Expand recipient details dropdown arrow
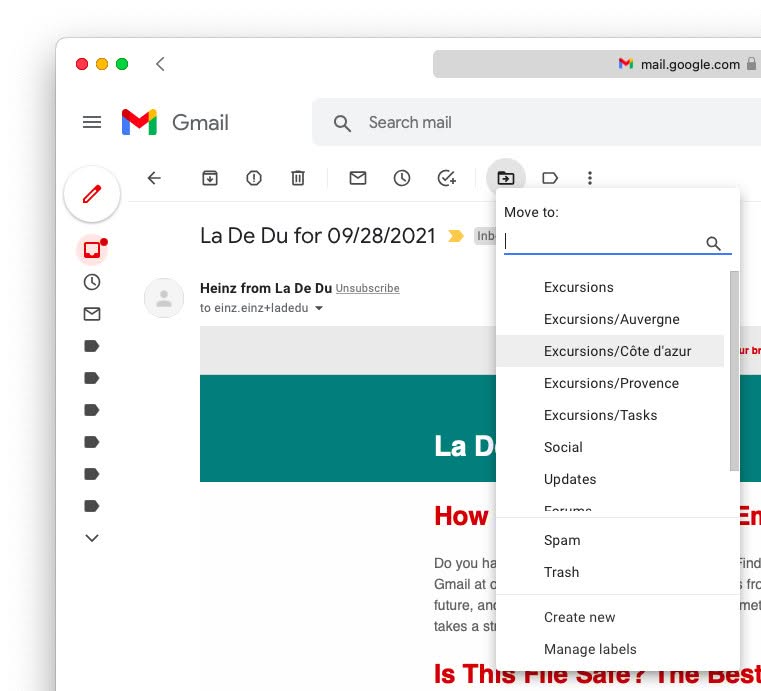761x691 pixels. pyautogui.click(x=319, y=308)
